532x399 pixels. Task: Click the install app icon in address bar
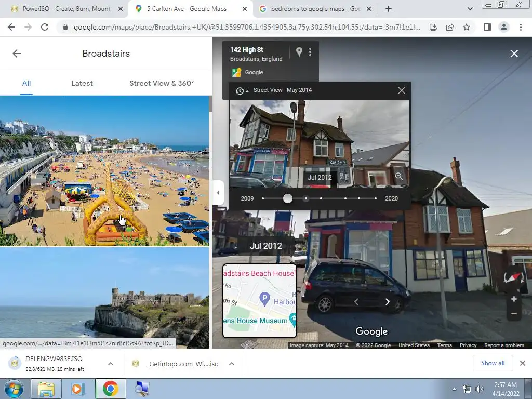click(433, 27)
